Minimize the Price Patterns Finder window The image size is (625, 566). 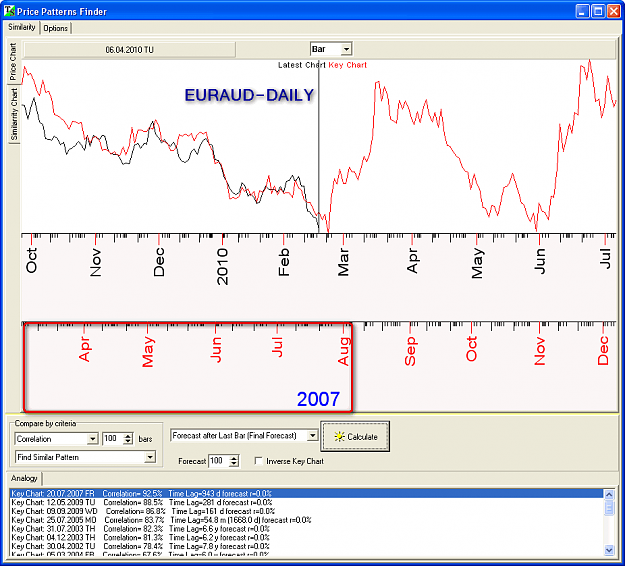point(582,11)
